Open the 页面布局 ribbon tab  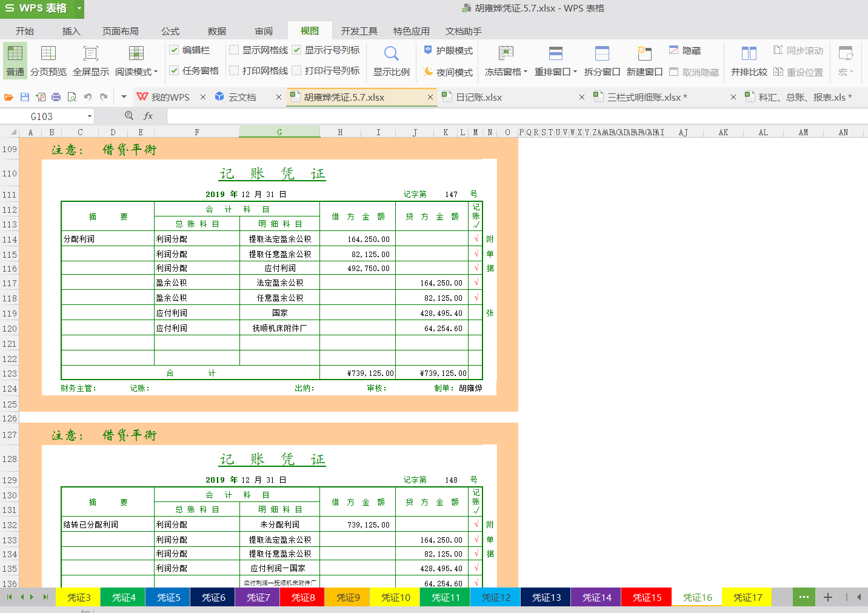[120, 31]
